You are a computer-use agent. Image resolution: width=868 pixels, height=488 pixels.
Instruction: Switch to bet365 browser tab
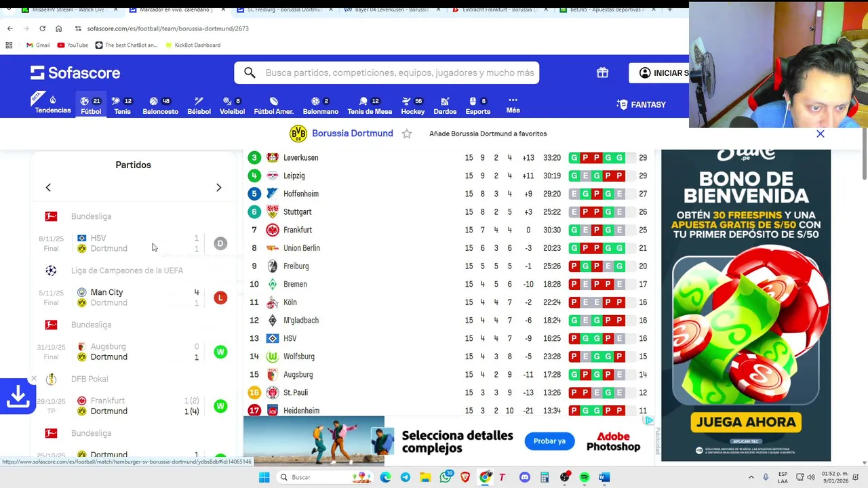[x=607, y=9]
